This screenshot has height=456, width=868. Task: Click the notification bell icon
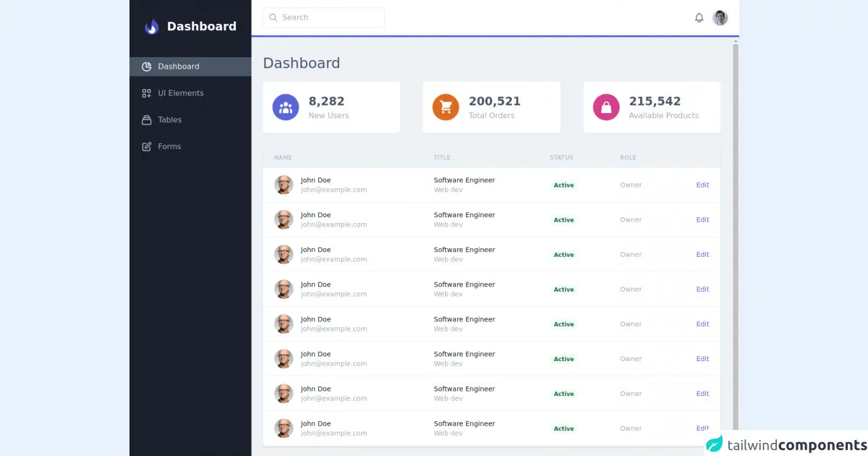699,18
